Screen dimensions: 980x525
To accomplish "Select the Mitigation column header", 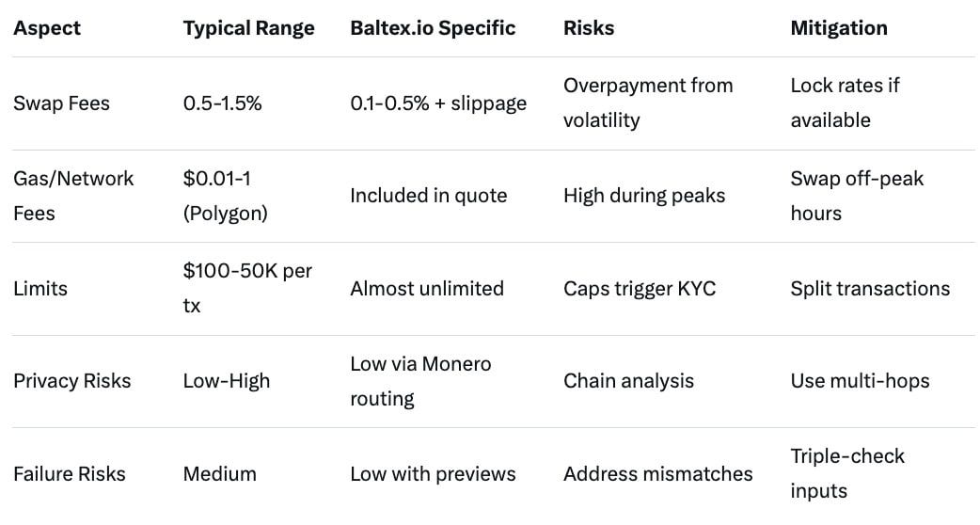I will pyautogui.click(x=839, y=28).
